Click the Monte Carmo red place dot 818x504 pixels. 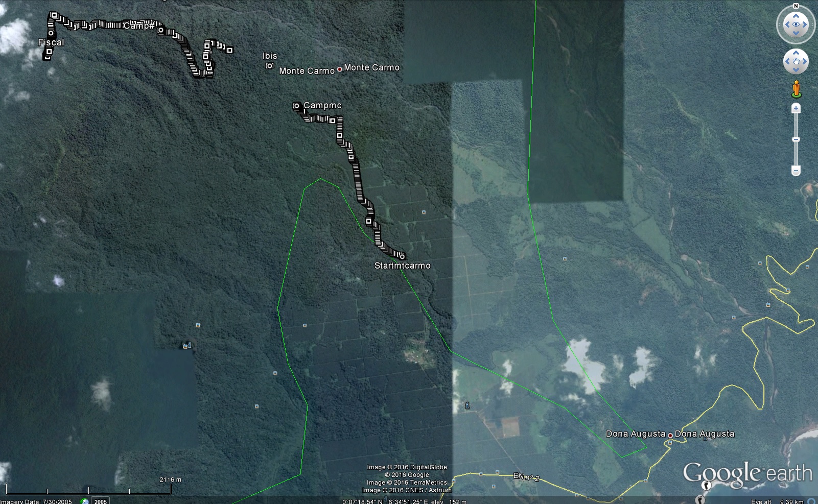(339, 69)
